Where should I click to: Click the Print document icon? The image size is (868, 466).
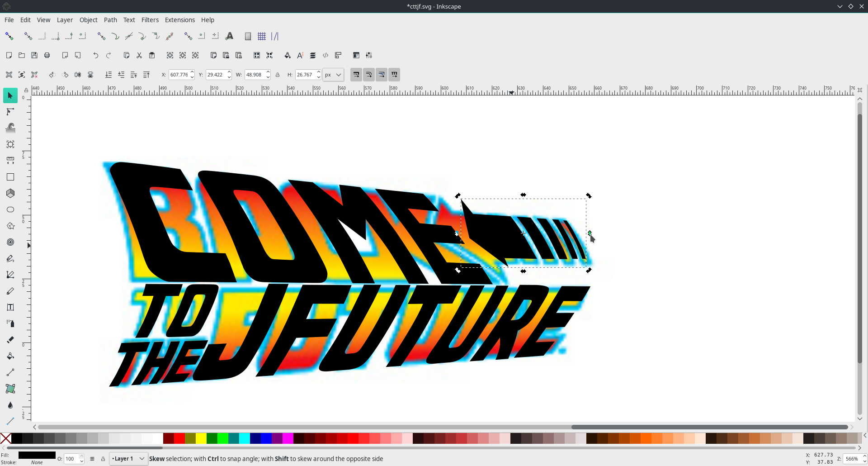[47, 55]
